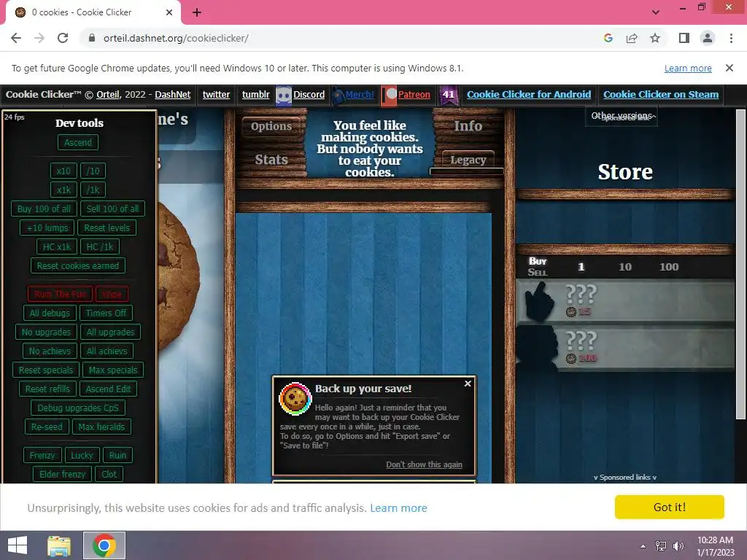Open Cookie Clicker on Steam link
Image resolution: width=747 pixels, height=560 pixels.
pyautogui.click(x=661, y=94)
